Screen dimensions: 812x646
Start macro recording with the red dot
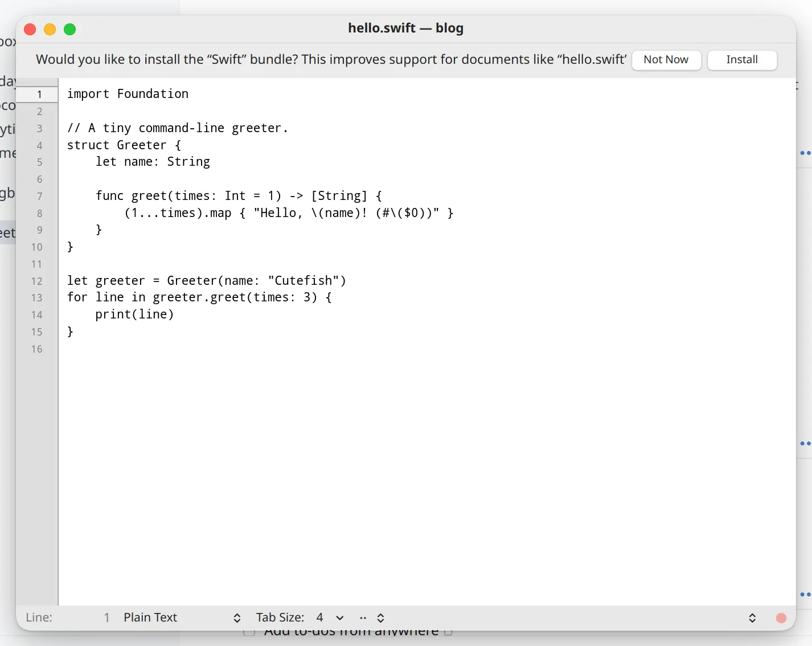pos(781,618)
